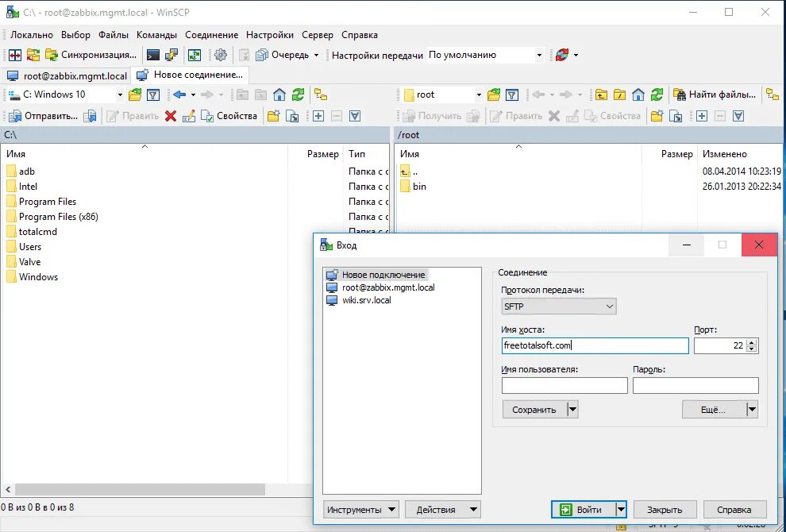
Task: Open local Свойства properties
Action: [229, 116]
